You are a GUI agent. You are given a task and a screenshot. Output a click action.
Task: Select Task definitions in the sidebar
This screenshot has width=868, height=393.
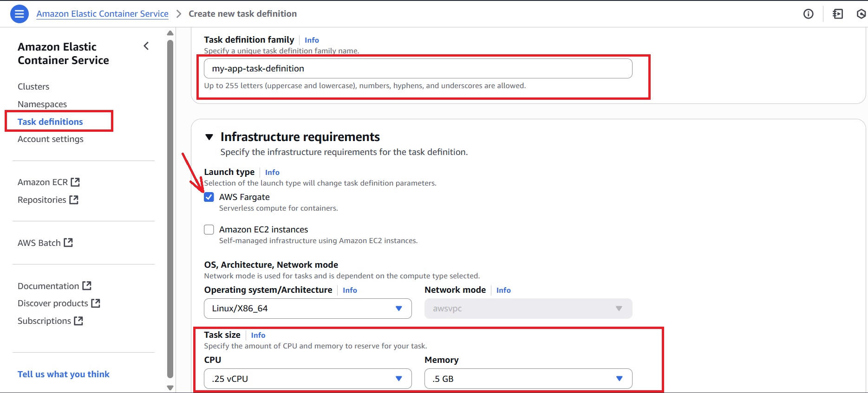coord(50,122)
